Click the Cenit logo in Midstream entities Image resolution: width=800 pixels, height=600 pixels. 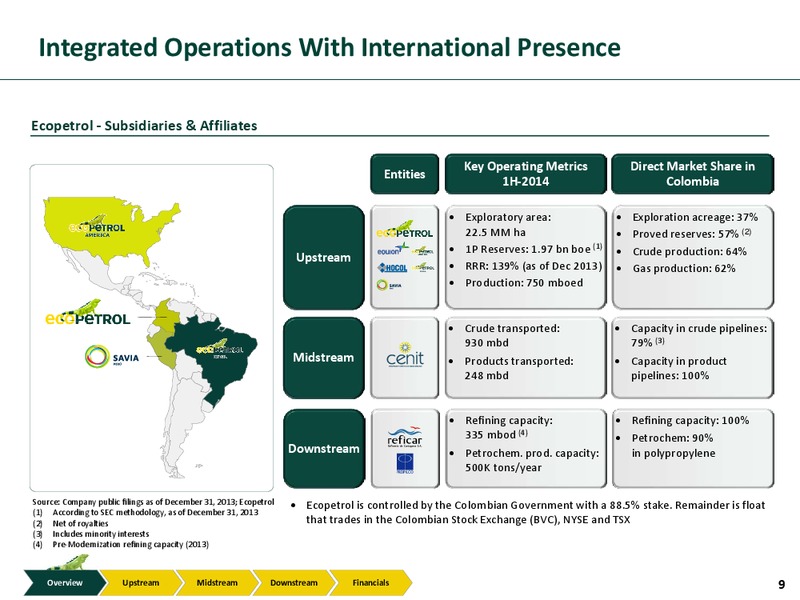[x=405, y=355]
